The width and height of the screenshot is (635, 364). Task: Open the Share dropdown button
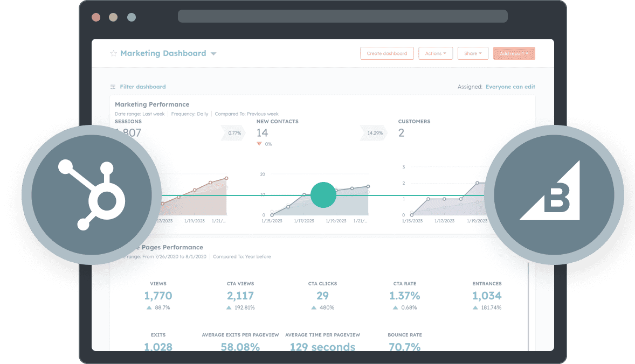tap(473, 53)
